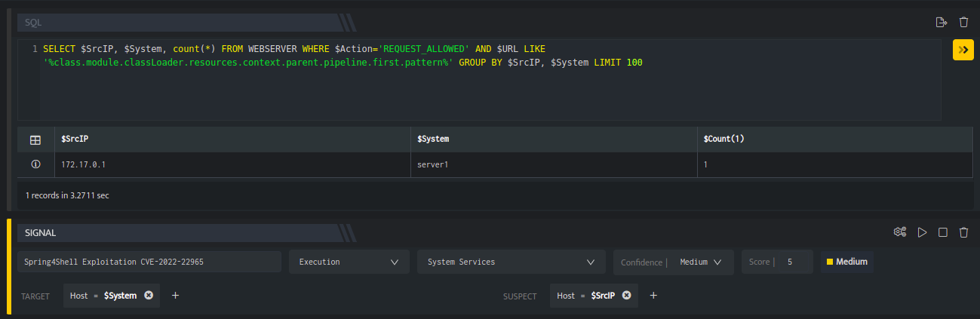Image resolution: width=980 pixels, height=319 pixels.
Task: Delete the SIGNAL block with trash icon
Action: tap(963, 232)
